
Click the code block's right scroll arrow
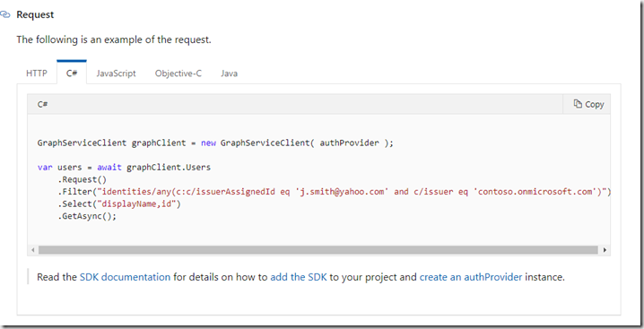[605, 250]
